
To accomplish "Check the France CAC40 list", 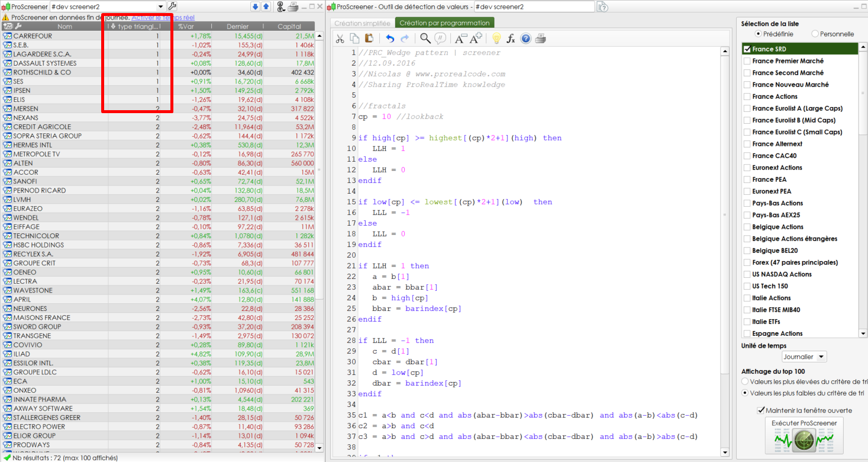I will point(747,156).
